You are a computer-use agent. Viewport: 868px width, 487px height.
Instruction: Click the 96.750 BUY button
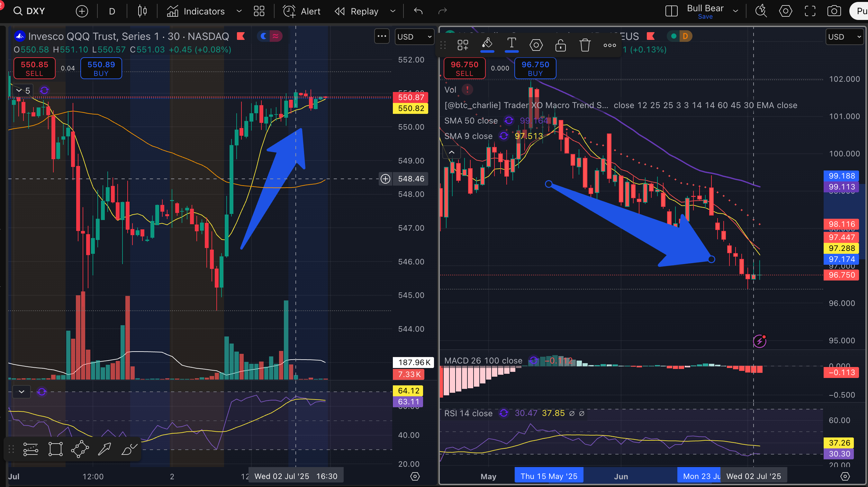535,69
